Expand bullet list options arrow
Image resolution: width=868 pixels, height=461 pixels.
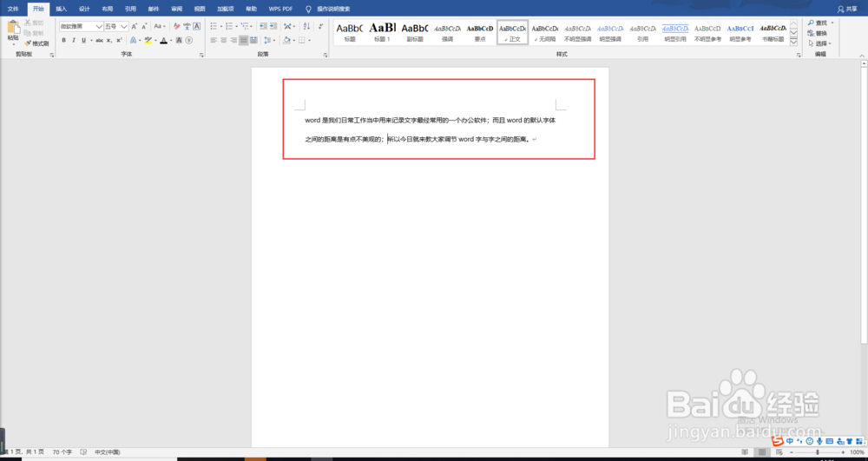click(220, 26)
